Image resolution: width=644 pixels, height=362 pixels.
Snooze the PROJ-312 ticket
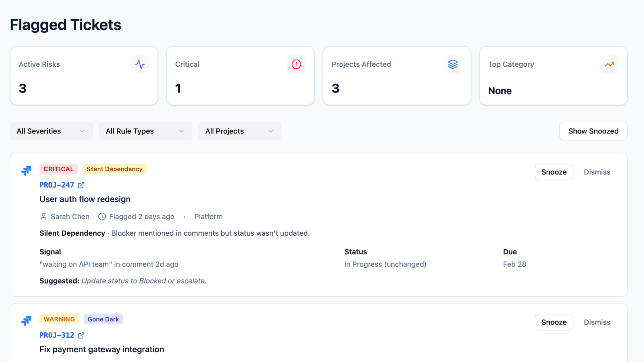pos(554,322)
